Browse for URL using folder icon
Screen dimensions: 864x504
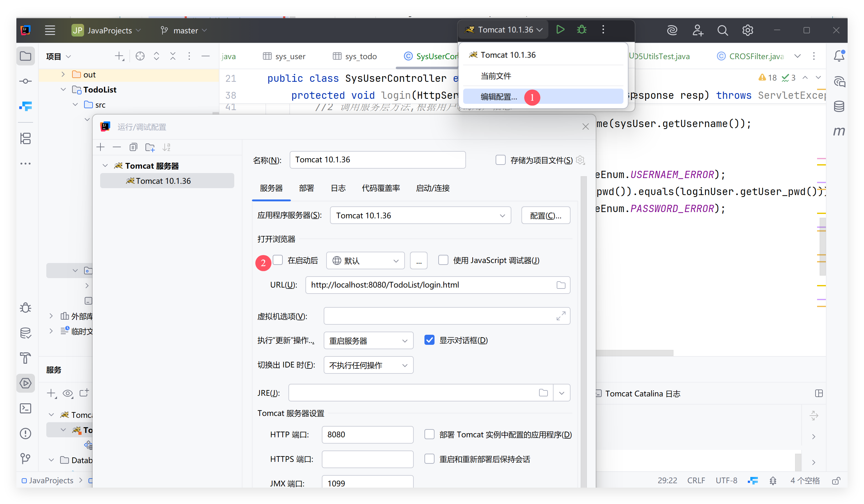click(x=560, y=285)
